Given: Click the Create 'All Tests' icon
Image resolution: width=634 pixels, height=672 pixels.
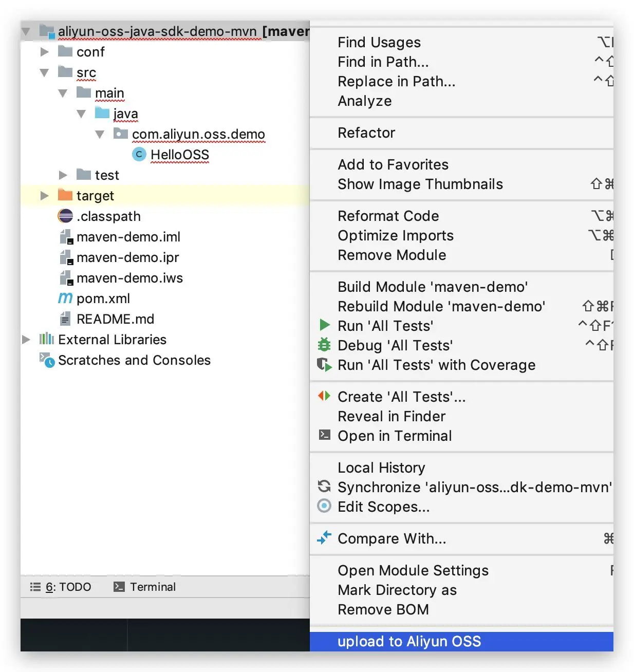Looking at the screenshot, I should pos(324,396).
